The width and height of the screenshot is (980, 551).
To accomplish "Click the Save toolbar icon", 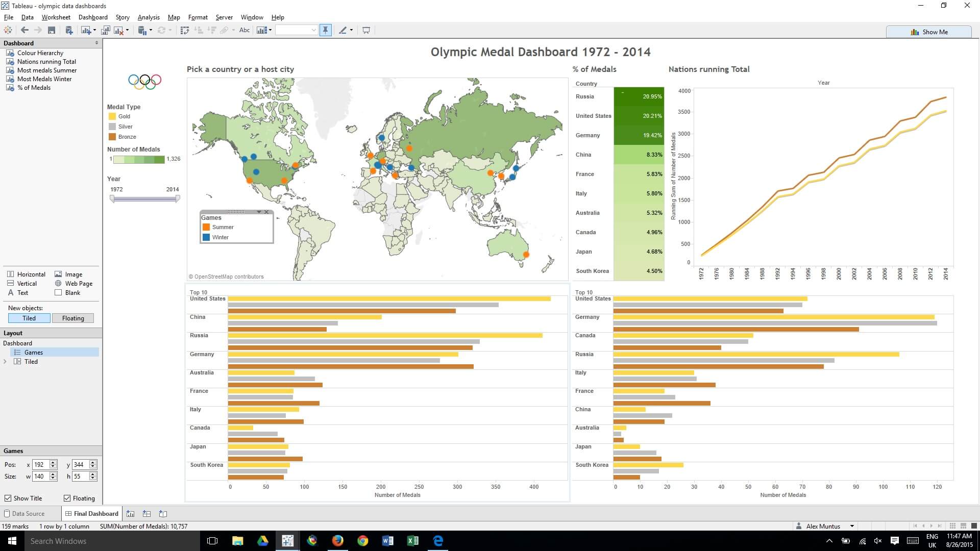I will pos(52,31).
